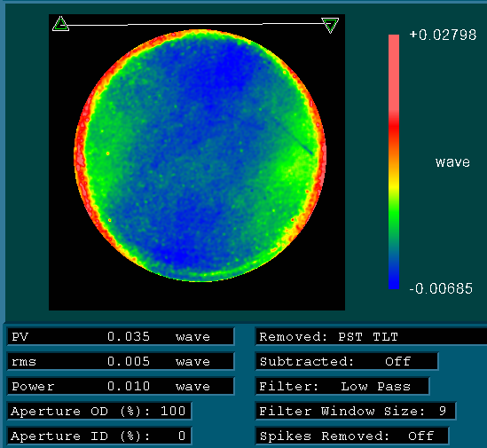This screenshot has height=448, width=487.
Task: Select the -0.00685 lower scale value
Action: [441, 288]
